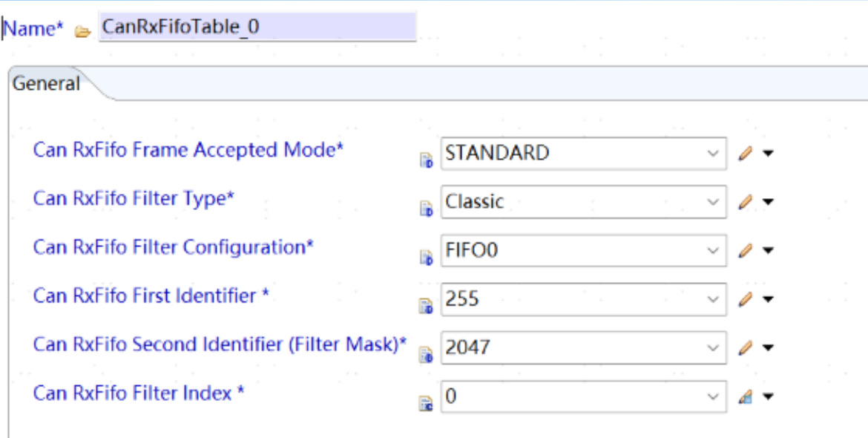Viewport: 868px width, 438px height.
Task: Click label Can RxFifo Frame Accepted Mode
Action: tap(188, 150)
